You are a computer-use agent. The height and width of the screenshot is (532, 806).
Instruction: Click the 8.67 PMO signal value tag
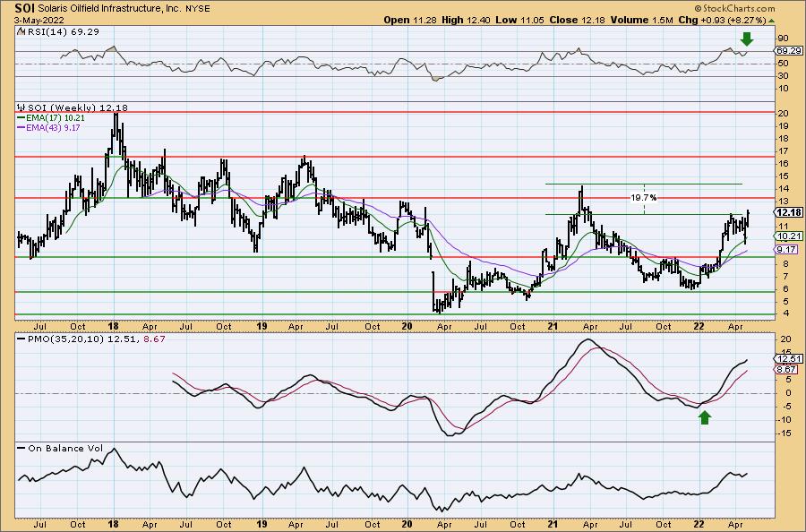tap(787, 369)
